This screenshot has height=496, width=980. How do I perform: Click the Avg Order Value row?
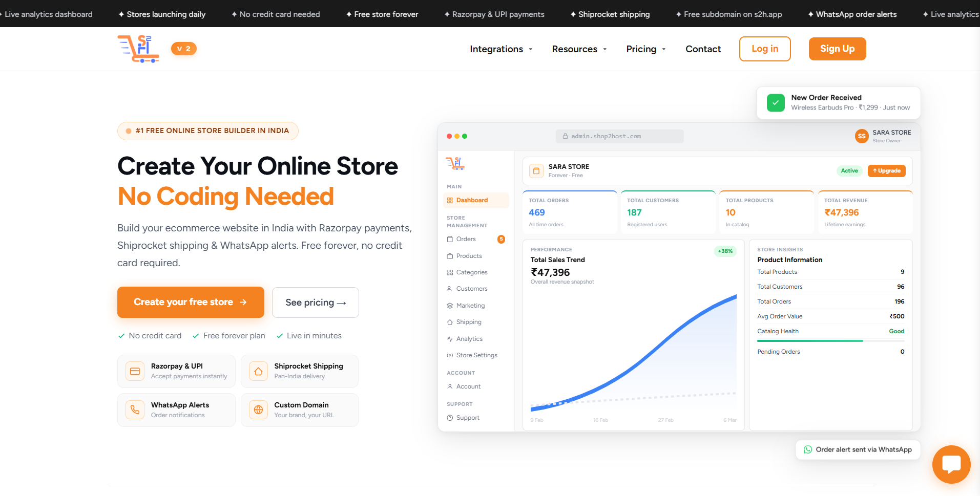point(830,316)
